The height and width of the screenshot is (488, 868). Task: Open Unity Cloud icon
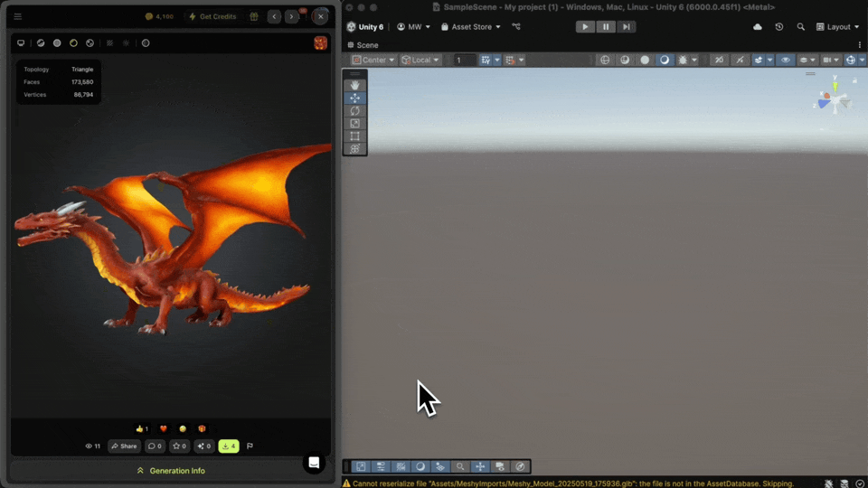758,26
